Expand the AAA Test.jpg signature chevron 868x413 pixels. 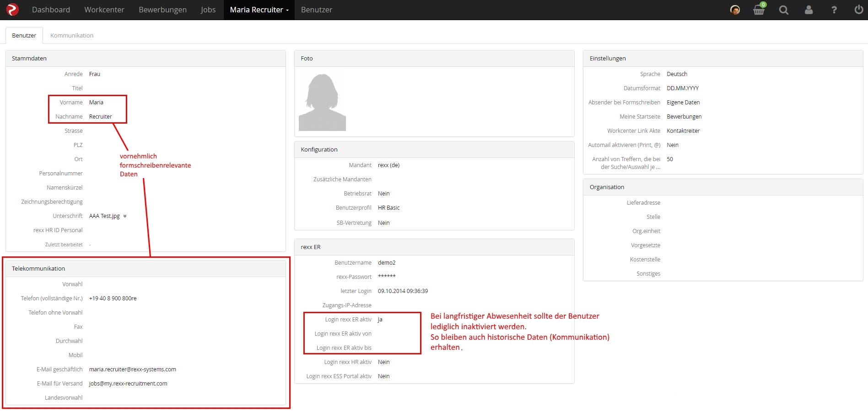point(125,216)
